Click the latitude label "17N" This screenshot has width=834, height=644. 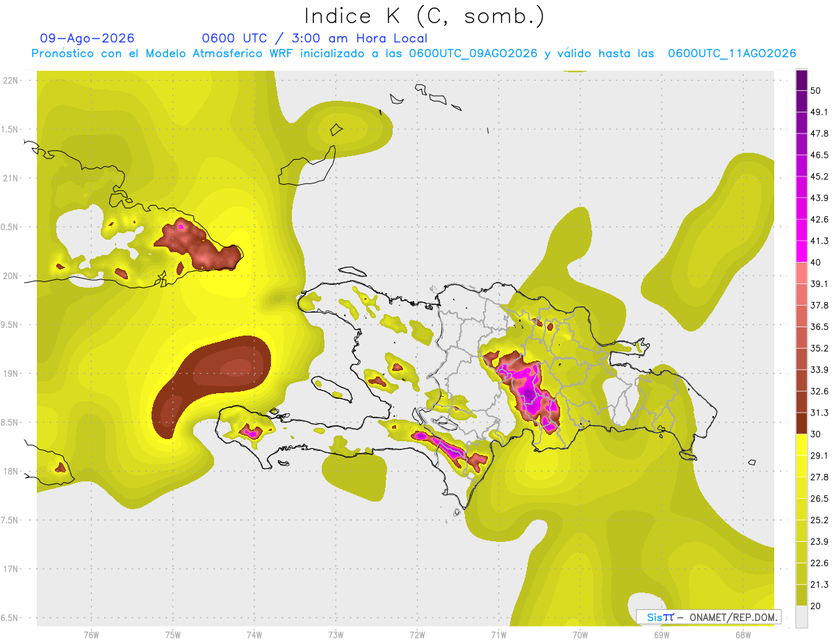tap(10, 569)
